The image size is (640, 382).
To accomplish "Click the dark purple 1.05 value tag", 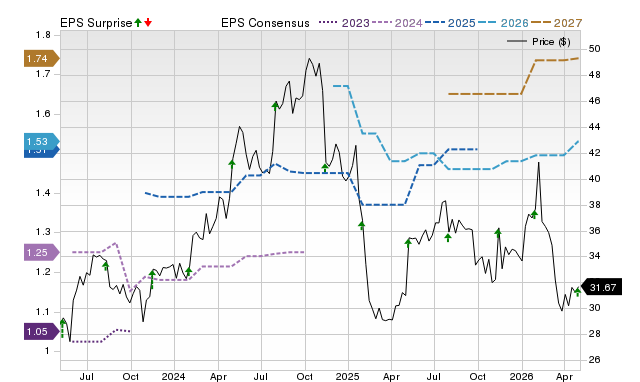I will click(42, 331).
